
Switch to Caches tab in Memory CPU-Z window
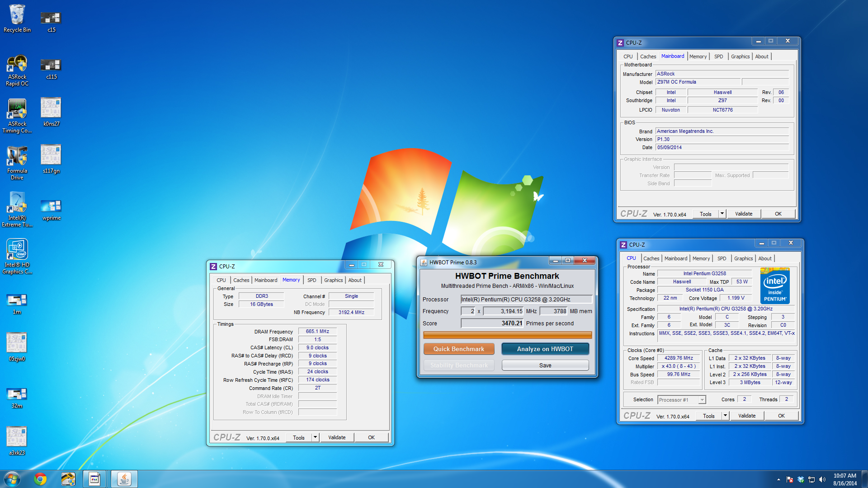tap(241, 280)
